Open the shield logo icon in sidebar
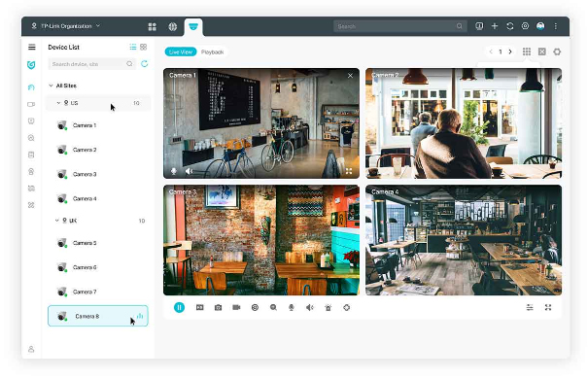The height and width of the screenshot is (379, 588). pos(31,65)
